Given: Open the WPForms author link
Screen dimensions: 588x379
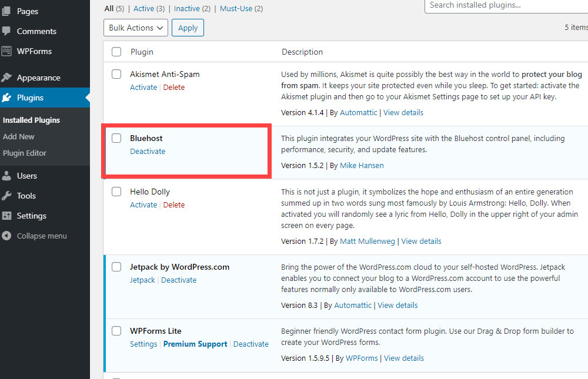Looking at the screenshot, I should click(x=362, y=358).
